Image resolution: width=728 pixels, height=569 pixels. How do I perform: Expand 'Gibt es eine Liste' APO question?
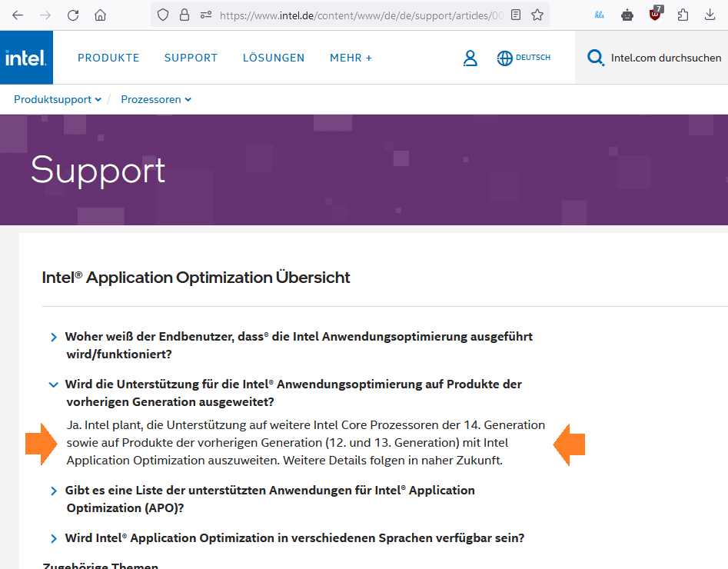point(263,499)
